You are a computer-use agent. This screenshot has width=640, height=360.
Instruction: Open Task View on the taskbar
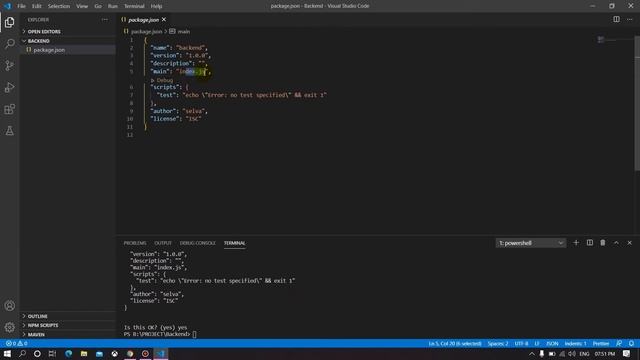(52, 353)
